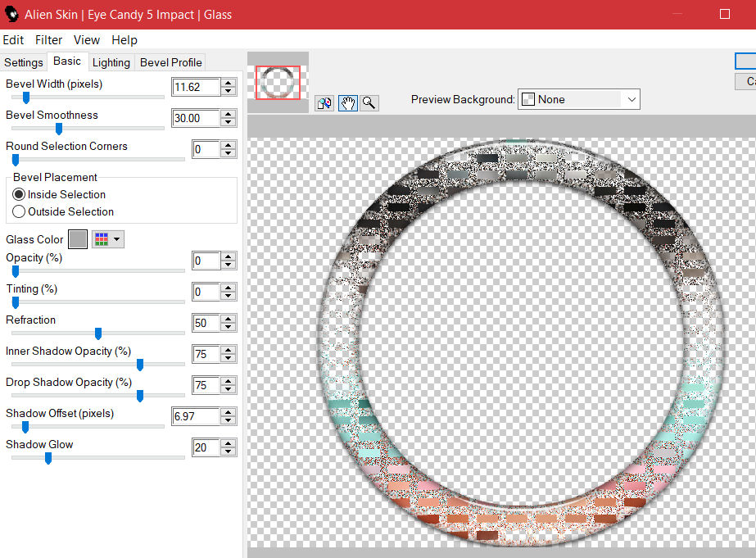Click the Shadow Offset slider handle

click(x=25, y=427)
